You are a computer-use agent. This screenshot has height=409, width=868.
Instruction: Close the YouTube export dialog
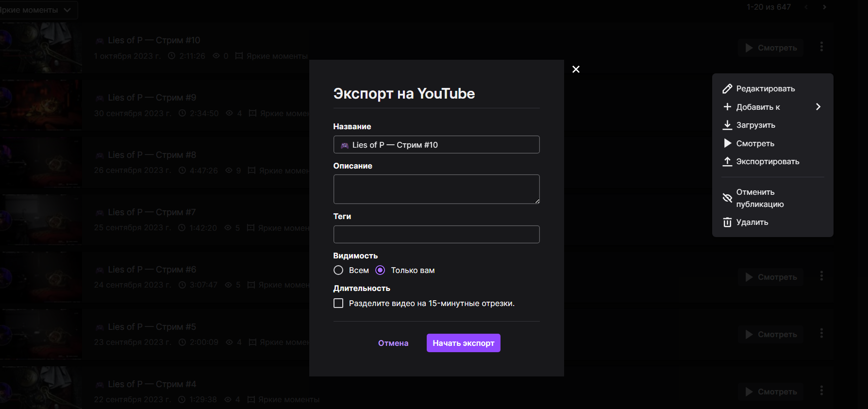tap(576, 69)
